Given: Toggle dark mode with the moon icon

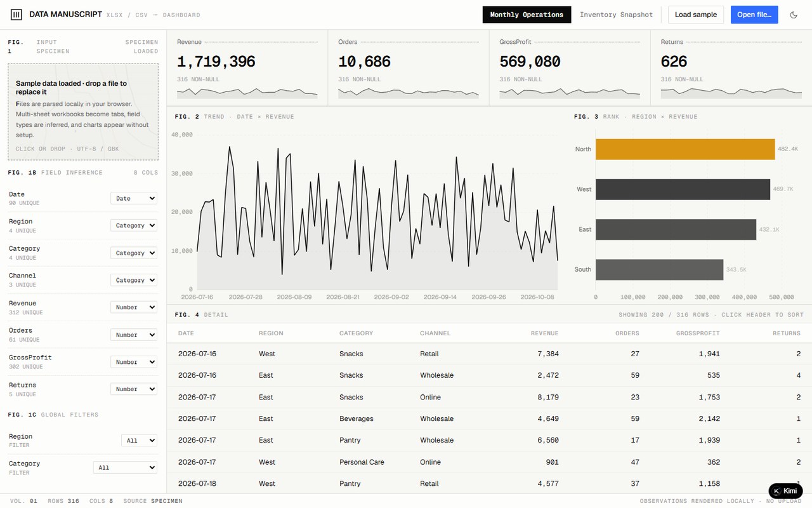Looking at the screenshot, I should coord(794,15).
